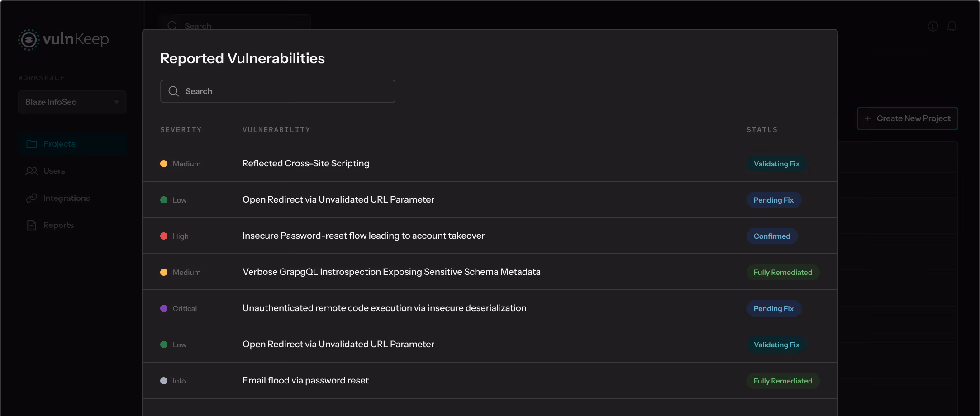Click the magnifier icon in modal search

(x=174, y=91)
